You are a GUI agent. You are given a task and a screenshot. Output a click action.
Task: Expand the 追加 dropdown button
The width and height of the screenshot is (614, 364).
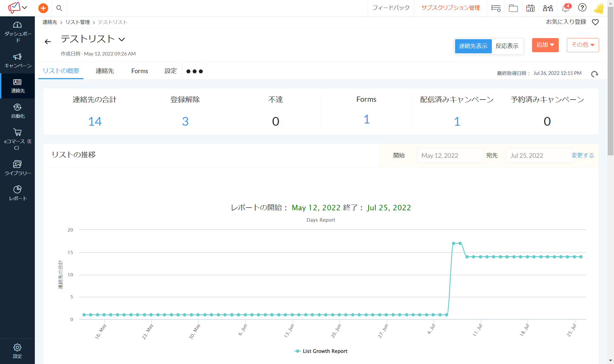(x=545, y=45)
